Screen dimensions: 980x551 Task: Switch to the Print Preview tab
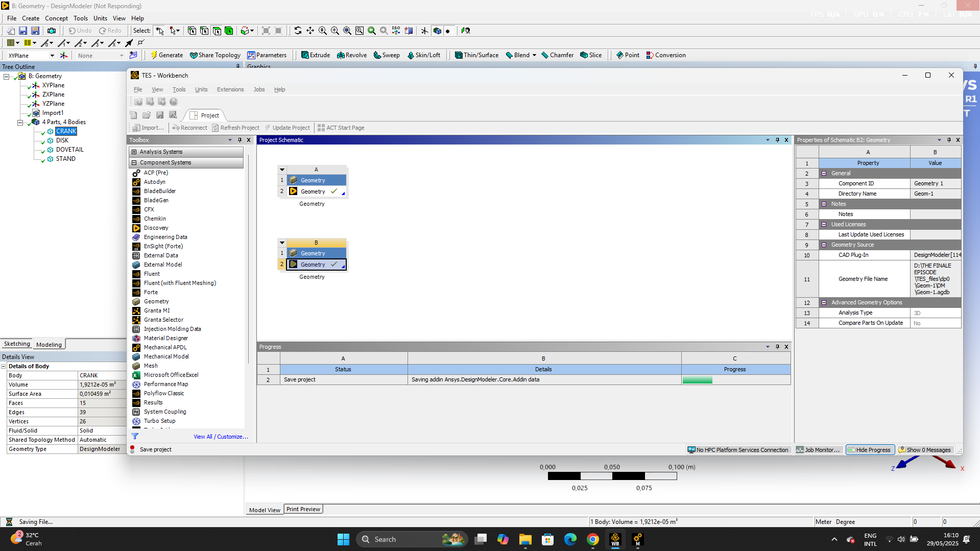click(x=303, y=509)
